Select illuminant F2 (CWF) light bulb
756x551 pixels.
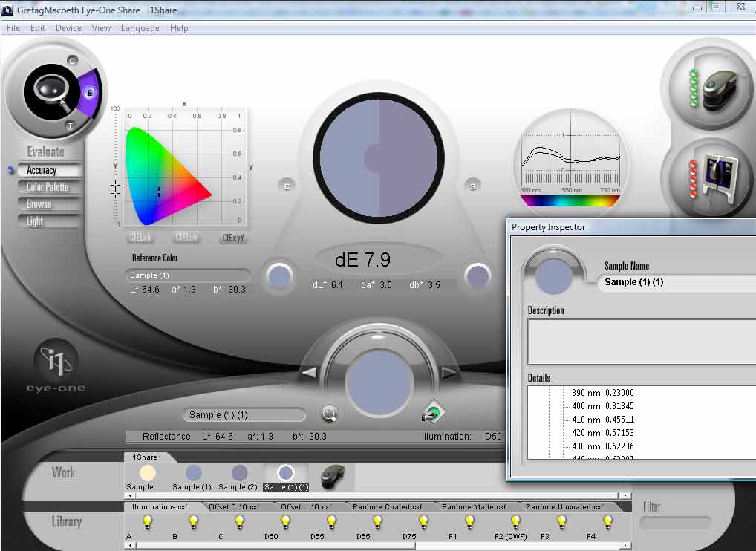click(x=515, y=521)
